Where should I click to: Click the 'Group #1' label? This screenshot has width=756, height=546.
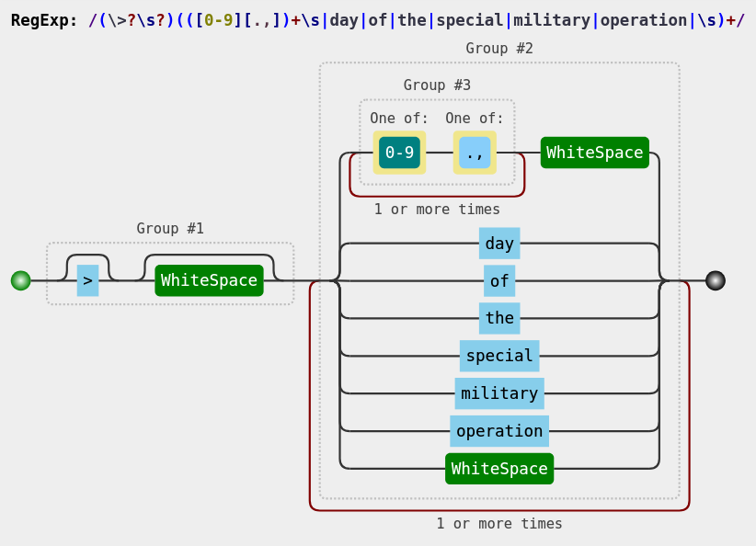(170, 228)
